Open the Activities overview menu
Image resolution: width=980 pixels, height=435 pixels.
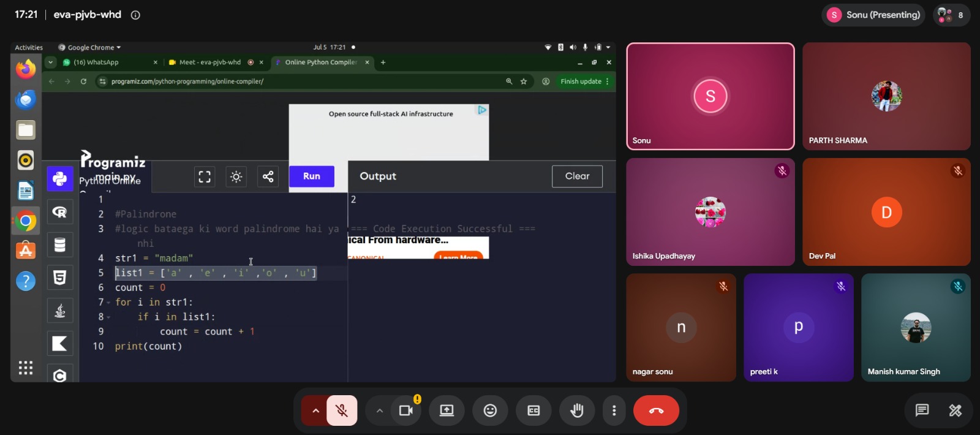tap(29, 47)
